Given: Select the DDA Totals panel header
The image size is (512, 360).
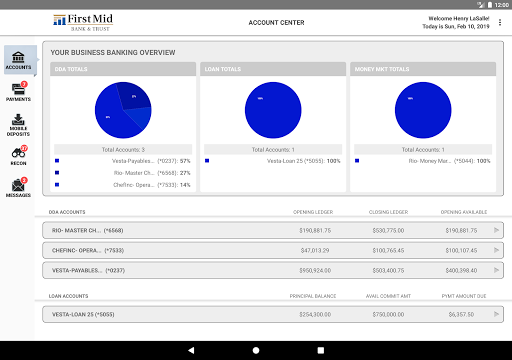Looking at the screenshot, I should coord(123,69).
